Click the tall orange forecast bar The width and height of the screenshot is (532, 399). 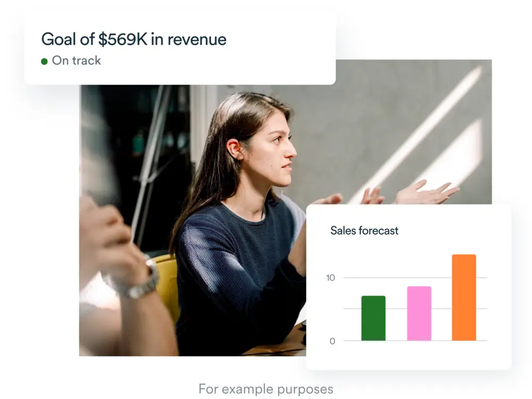click(x=464, y=297)
